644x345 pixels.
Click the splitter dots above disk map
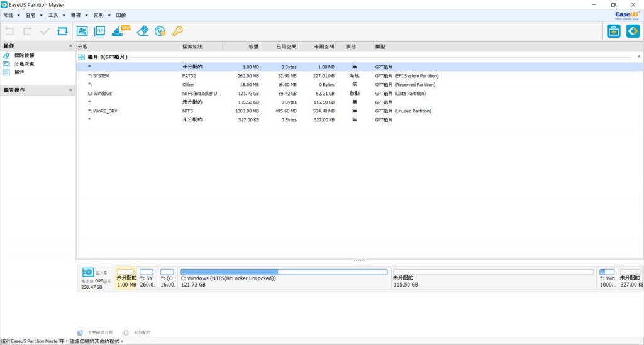pos(360,261)
